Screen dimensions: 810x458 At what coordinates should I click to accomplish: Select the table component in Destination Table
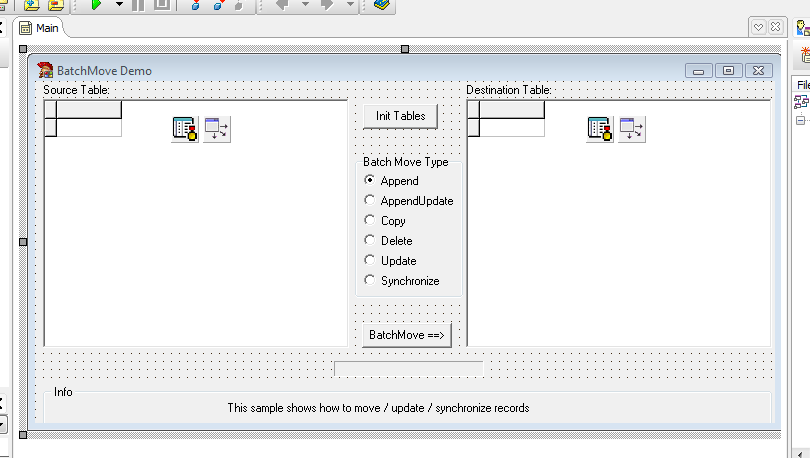(600, 129)
